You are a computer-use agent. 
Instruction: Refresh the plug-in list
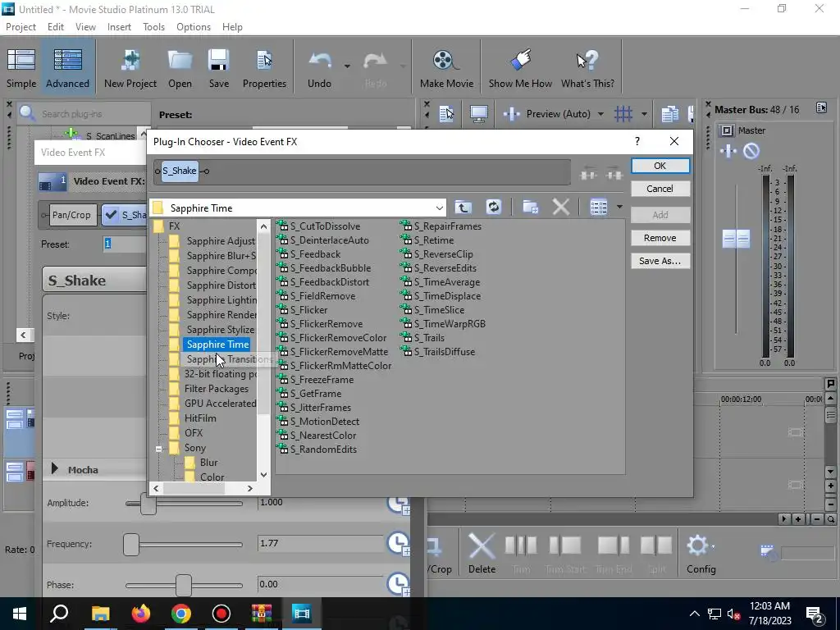click(x=493, y=208)
